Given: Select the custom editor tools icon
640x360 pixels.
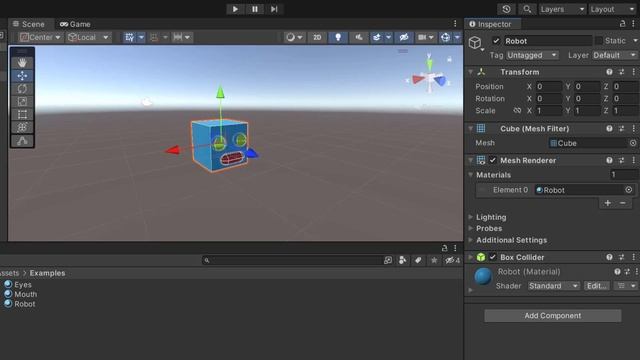Looking at the screenshot, I should 22,140.
